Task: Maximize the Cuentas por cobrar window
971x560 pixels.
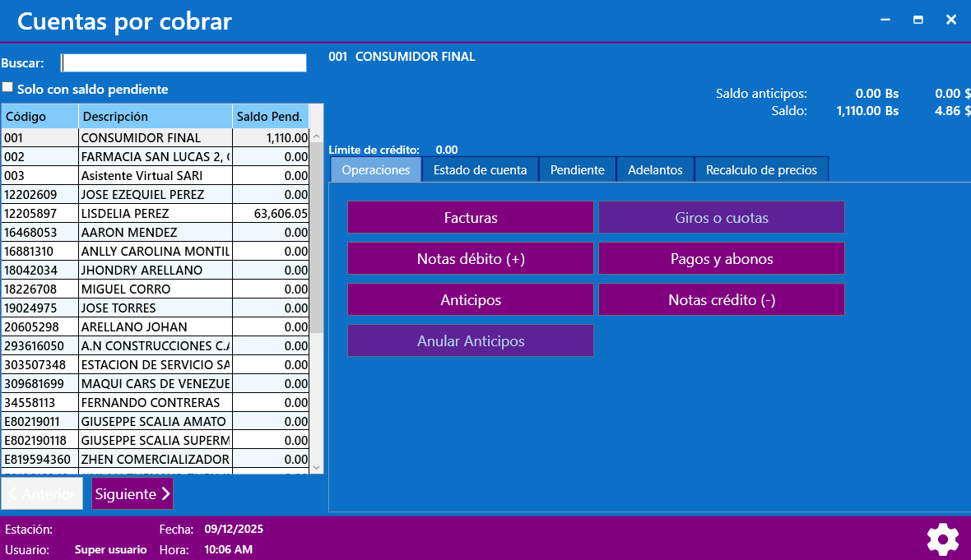Action: pyautogui.click(x=918, y=20)
